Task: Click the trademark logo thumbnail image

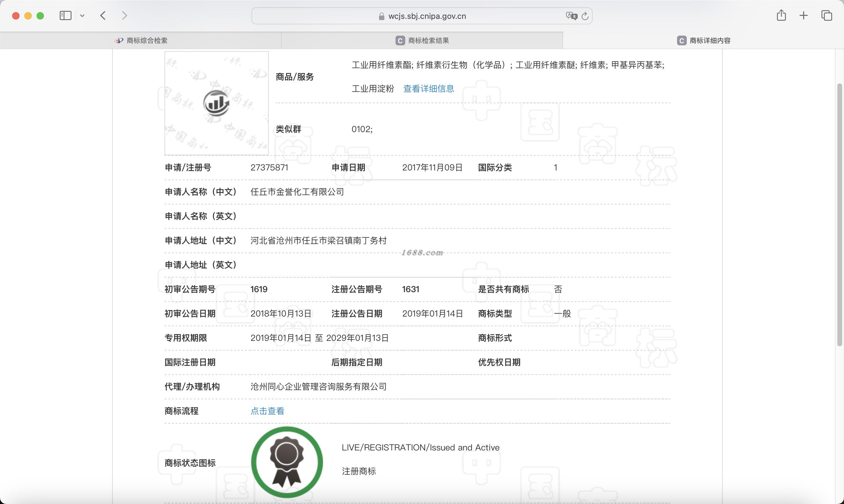Action: (x=217, y=103)
